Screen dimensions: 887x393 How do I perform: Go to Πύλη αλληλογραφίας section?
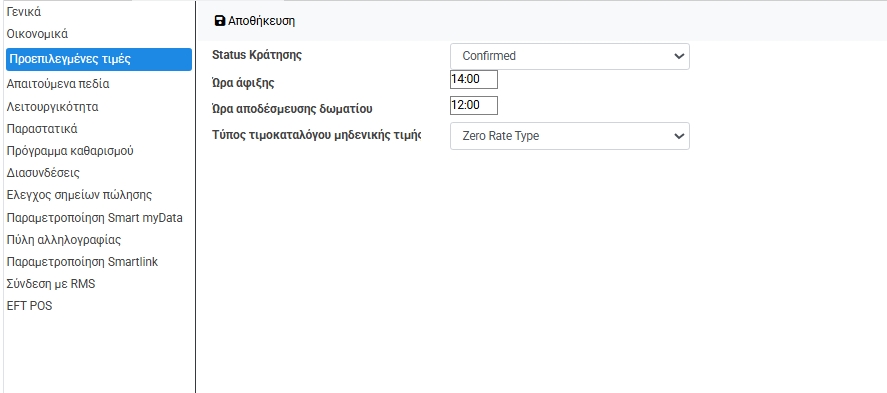tap(64, 240)
